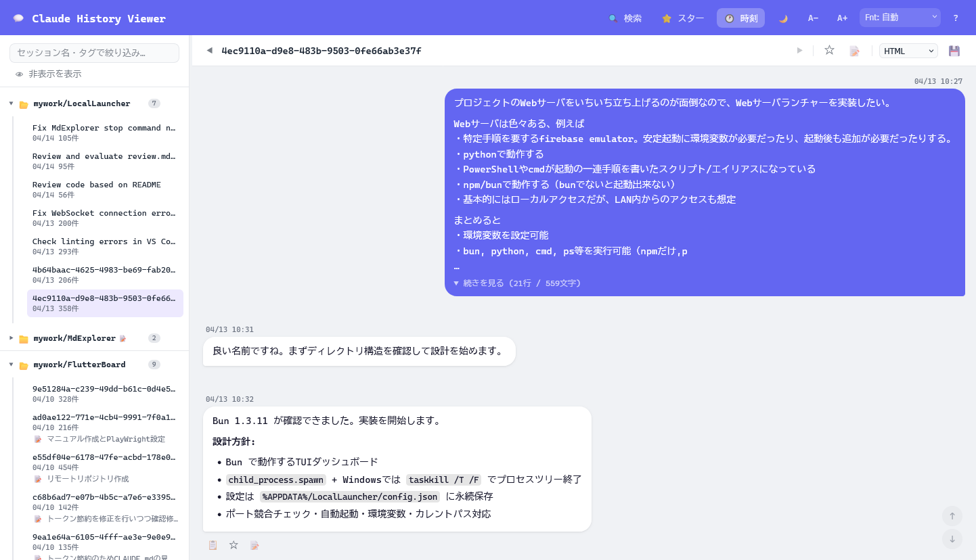The height and width of the screenshot is (560, 976).
Task: Open the Fnt: 自動 font dropdown
Action: 900,18
